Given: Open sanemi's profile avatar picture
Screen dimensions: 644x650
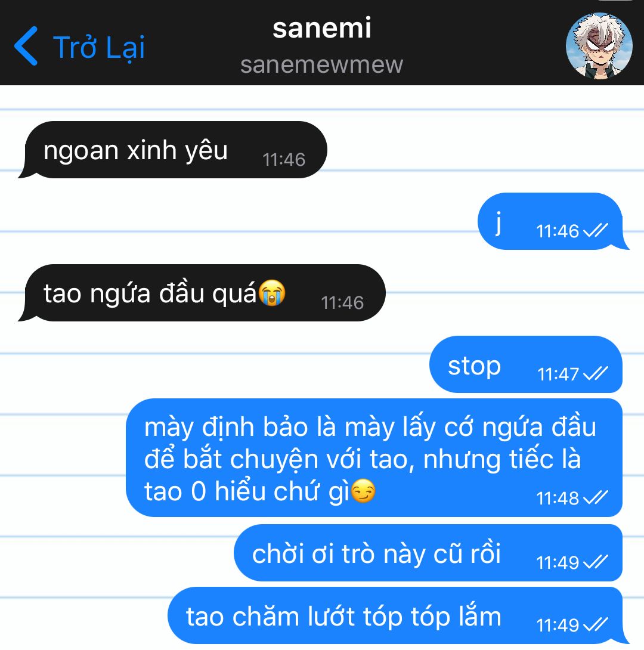Looking at the screenshot, I should click(x=599, y=45).
